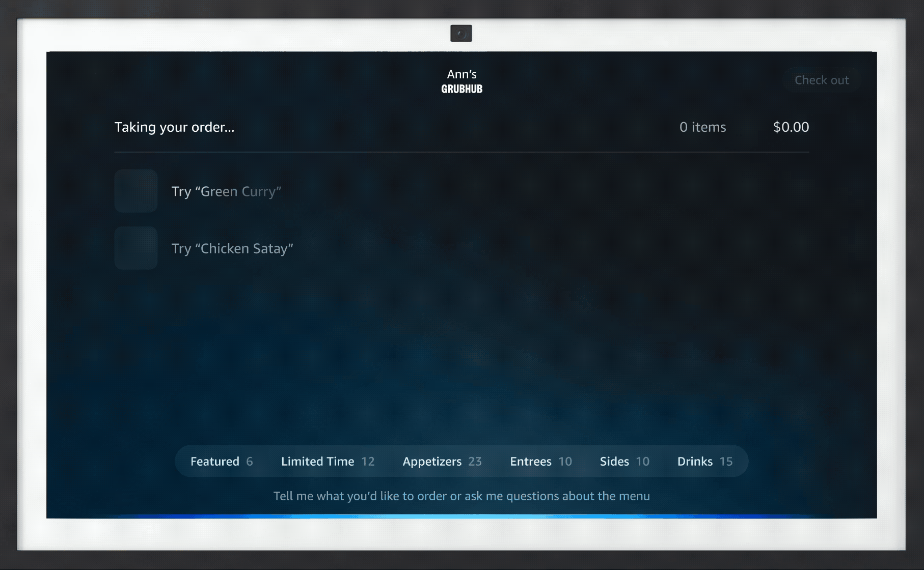The width and height of the screenshot is (924, 570).
Task: Tap the Chicken Satay image tile
Action: pyautogui.click(x=135, y=248)
